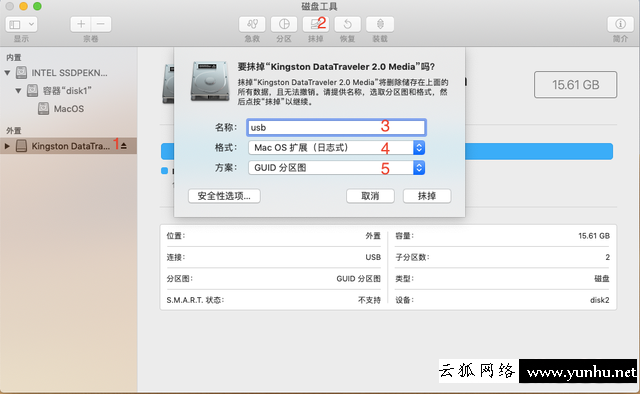Confirm with the Erase (抹掉) dialog button

[x=427, y=196]
